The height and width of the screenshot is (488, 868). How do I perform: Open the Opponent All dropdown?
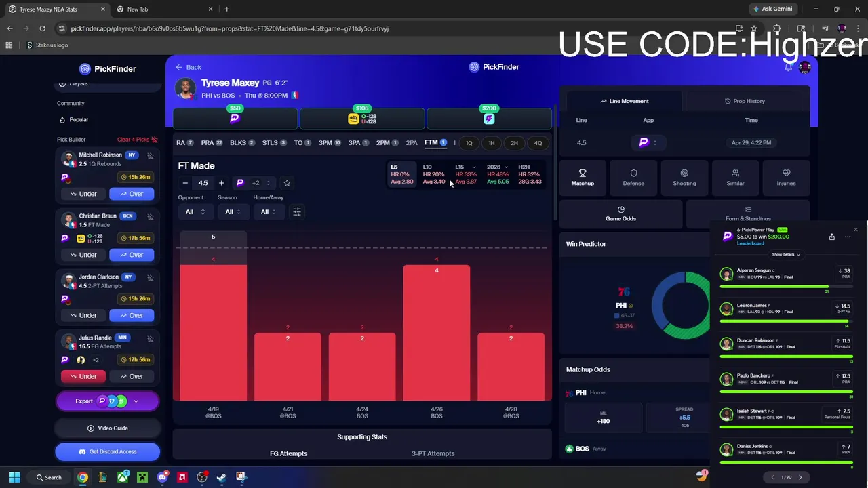(x=195, y=212)
